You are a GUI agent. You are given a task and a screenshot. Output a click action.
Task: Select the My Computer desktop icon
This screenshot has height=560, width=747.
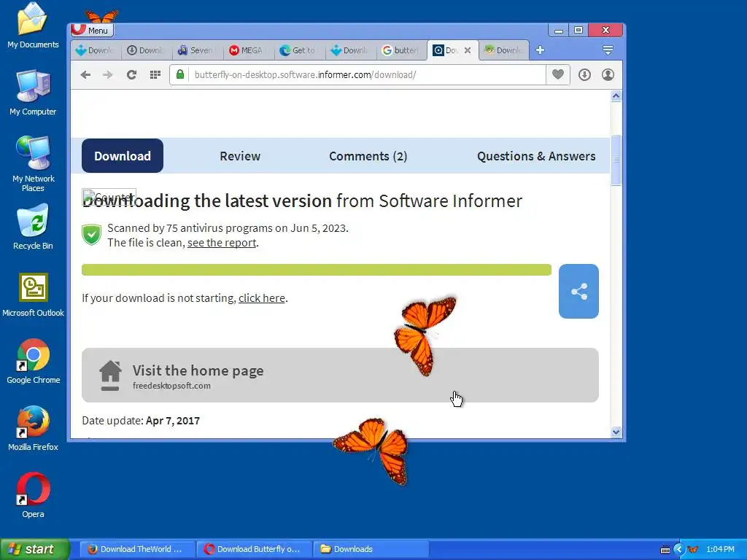click(33, 93)
